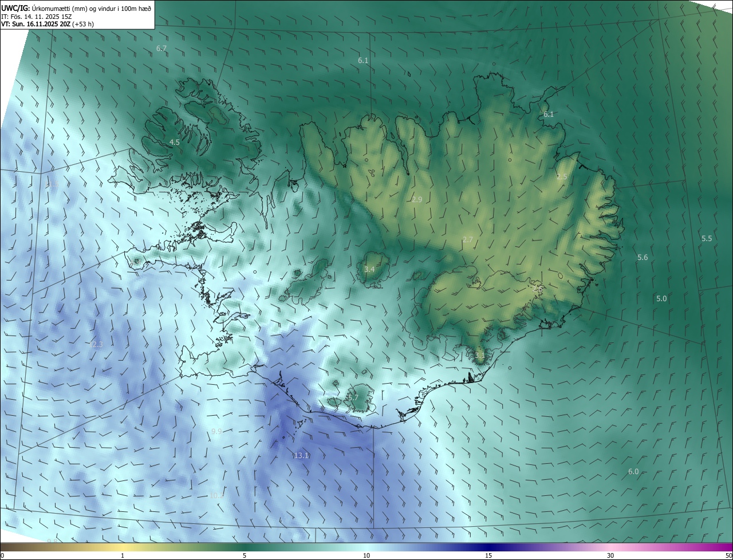The image size is (733, 560).
Task: Click the 5.0 value label
Action: pyautogui.click(x=661, y=299)
